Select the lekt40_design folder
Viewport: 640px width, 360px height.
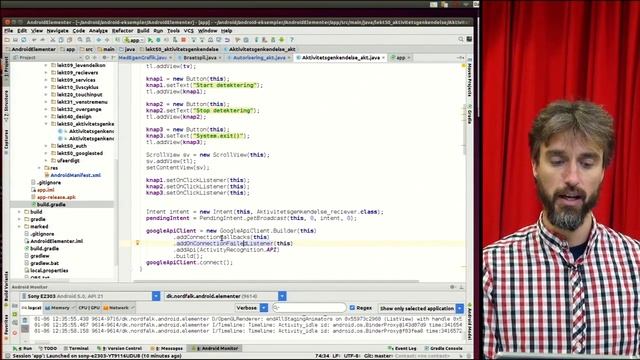(x=74, y=116)
